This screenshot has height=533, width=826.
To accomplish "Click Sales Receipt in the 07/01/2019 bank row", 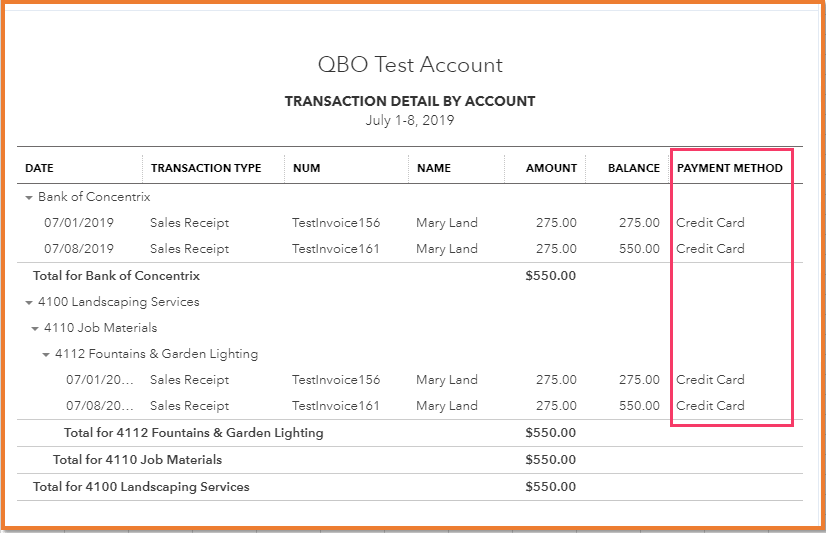I will pos(190,223).
